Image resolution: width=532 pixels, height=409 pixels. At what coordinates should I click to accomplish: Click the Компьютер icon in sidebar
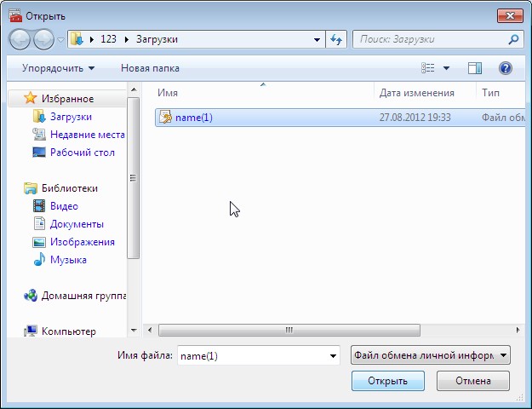coord(31,331)
